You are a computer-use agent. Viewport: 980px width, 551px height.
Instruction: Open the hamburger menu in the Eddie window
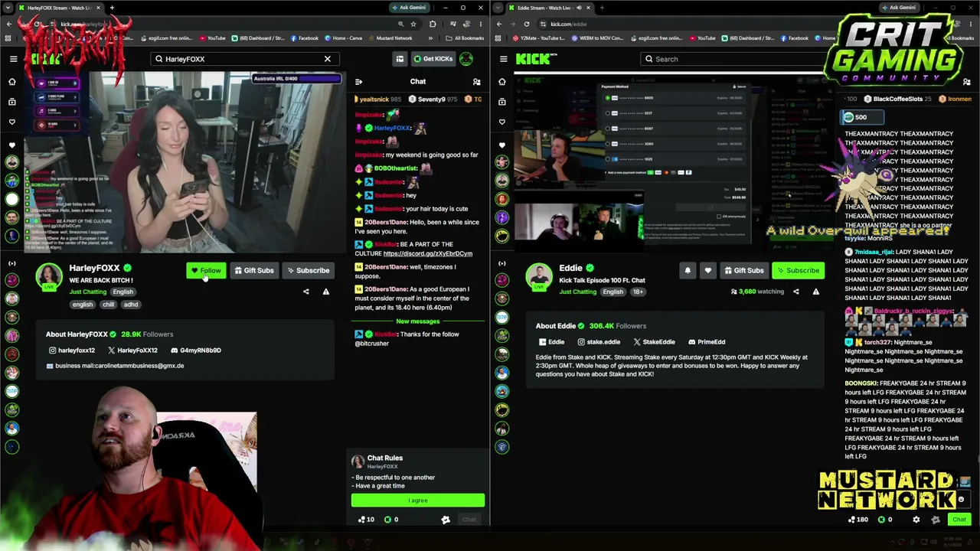point(503,59)
